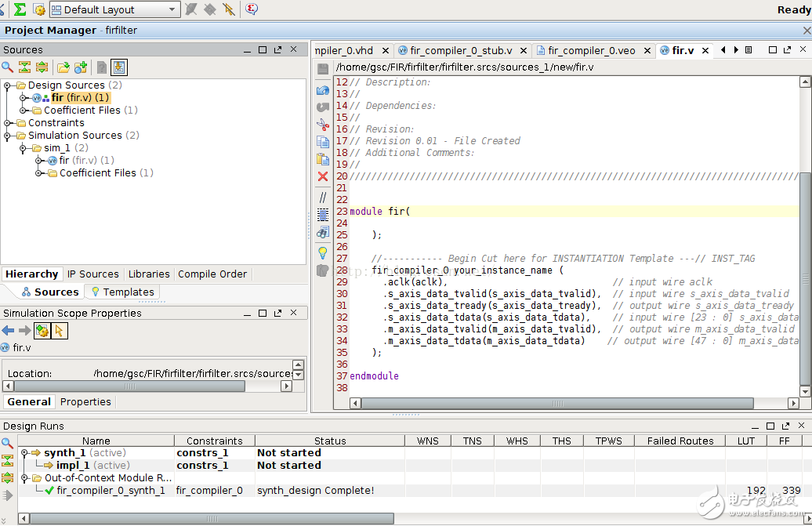Toggle the gear properties button in Scope Properties

[42, 331]
